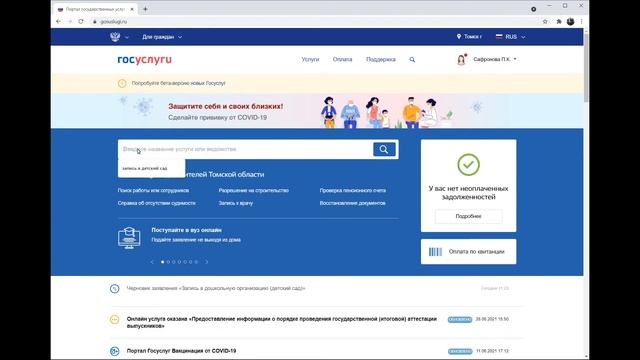Click the browser reload button
Image resolution: width=640 pixels, height=360 pixels.
[81, 22]
